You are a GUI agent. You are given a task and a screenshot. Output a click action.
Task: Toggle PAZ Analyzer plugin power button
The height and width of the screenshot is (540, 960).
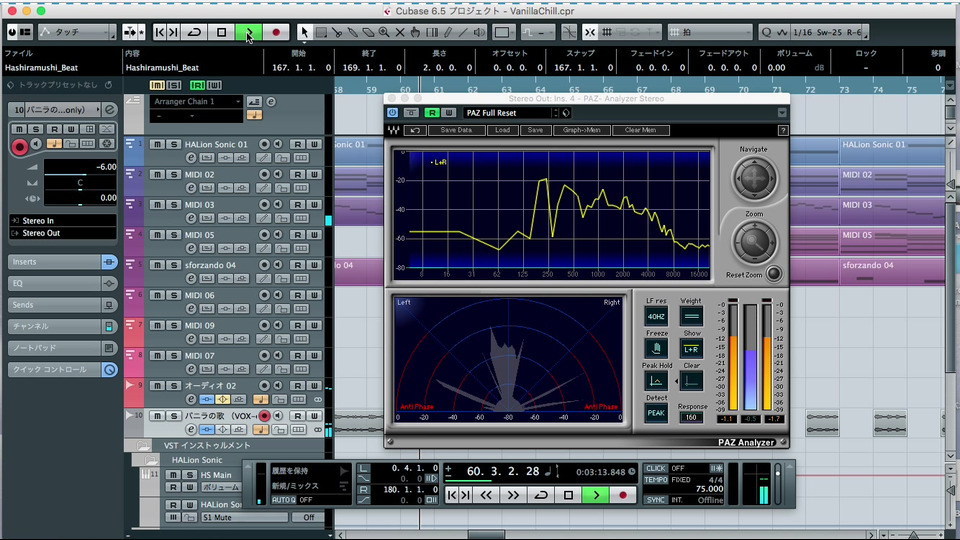[392, 113]
